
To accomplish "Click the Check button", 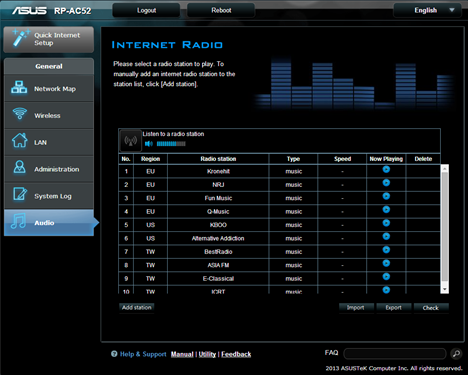I will 431,308.
